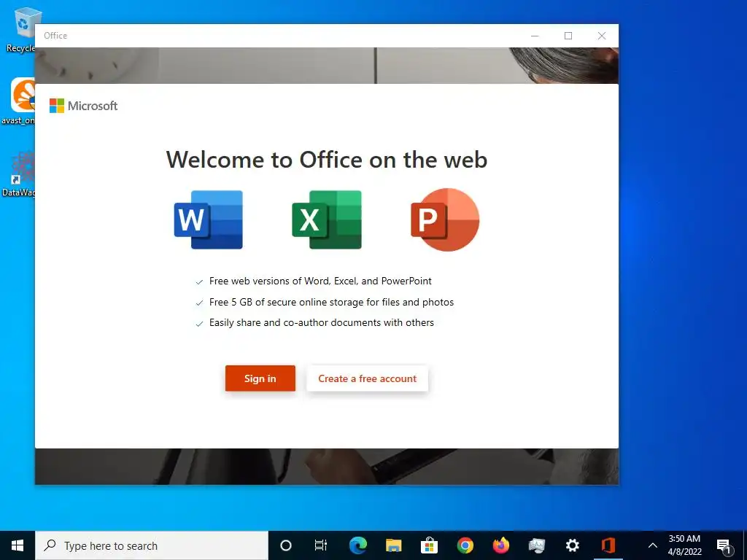Focus the Type here to search box
747x560 pixels.
pos(152,545)
